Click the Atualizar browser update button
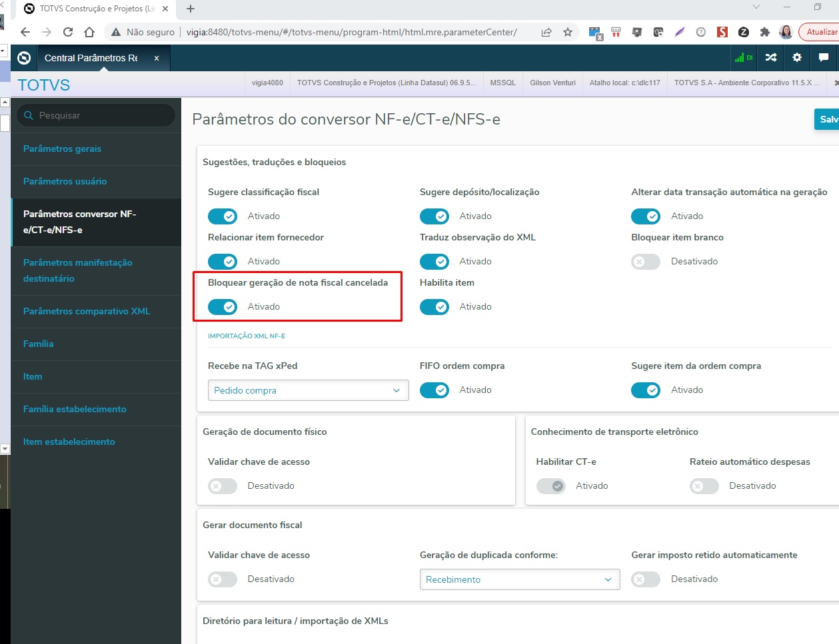839x644 pixels. (820, 32)
